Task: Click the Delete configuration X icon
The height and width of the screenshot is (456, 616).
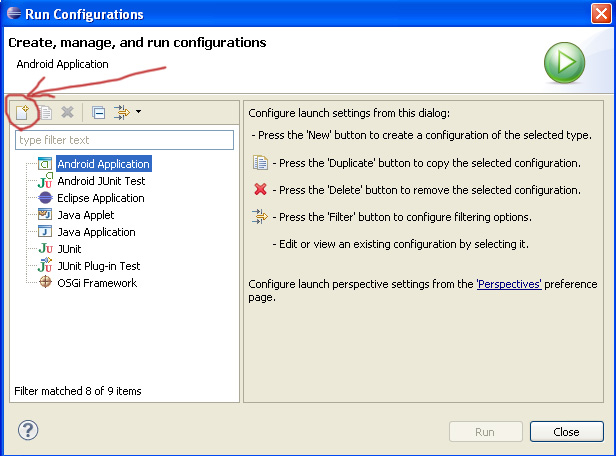Action: point(67,113)
